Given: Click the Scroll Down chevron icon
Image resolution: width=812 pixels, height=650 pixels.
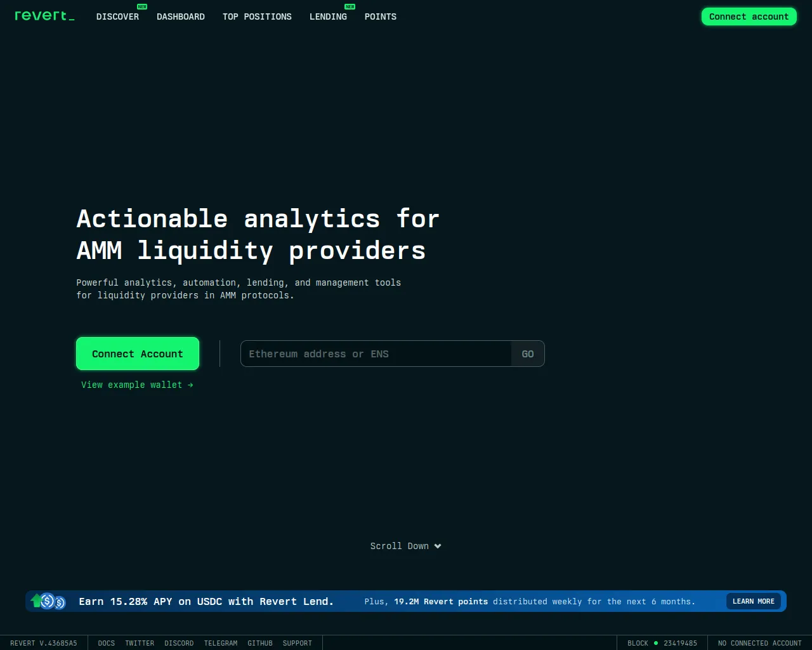Looking at the screenshot, I should (x=438, y=546).
